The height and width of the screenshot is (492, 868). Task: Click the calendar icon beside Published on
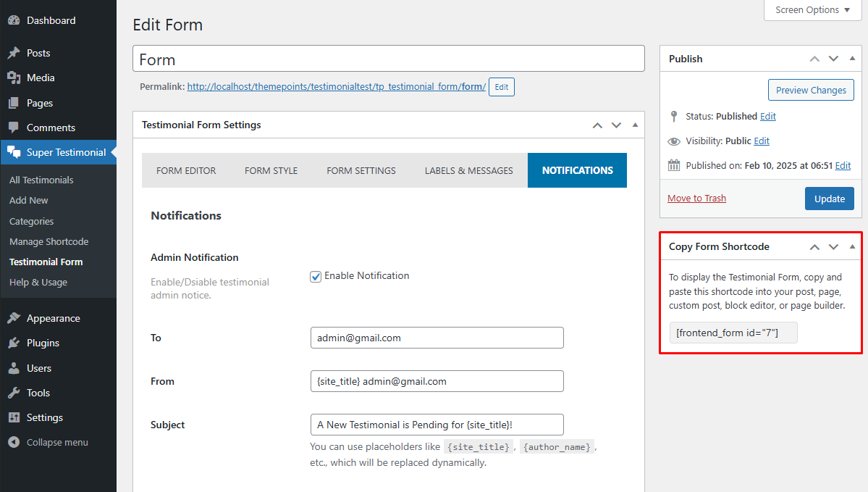tap(674, 165)
